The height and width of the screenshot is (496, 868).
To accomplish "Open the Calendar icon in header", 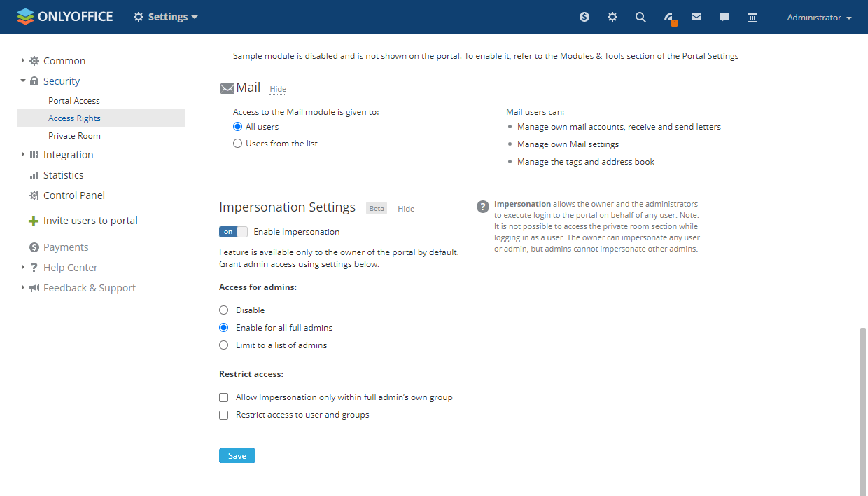I will click(752, 17).
